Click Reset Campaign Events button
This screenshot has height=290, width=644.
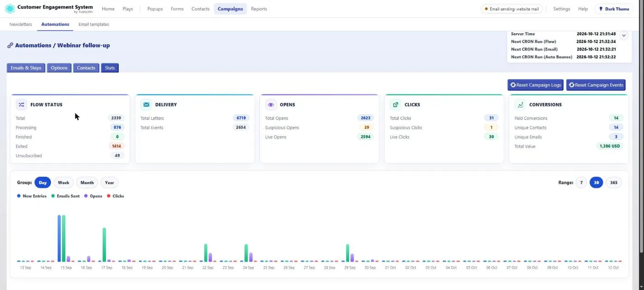[596, 85]
